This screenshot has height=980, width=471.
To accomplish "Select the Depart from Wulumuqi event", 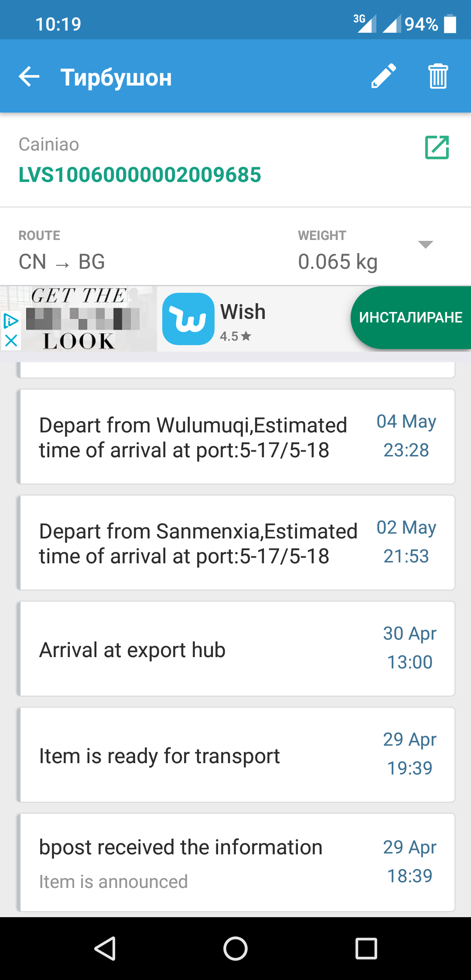I will tap(235, 437).
